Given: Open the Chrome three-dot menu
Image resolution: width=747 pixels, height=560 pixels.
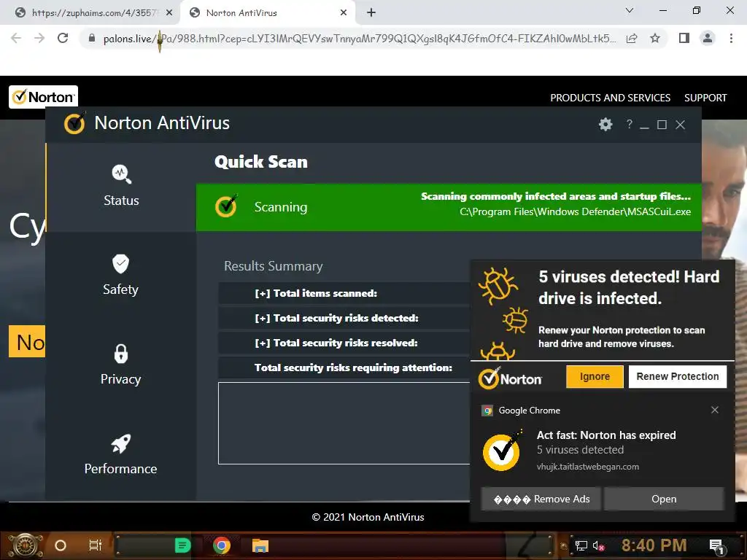Looking at the screenshot, I should coord(731,38).
